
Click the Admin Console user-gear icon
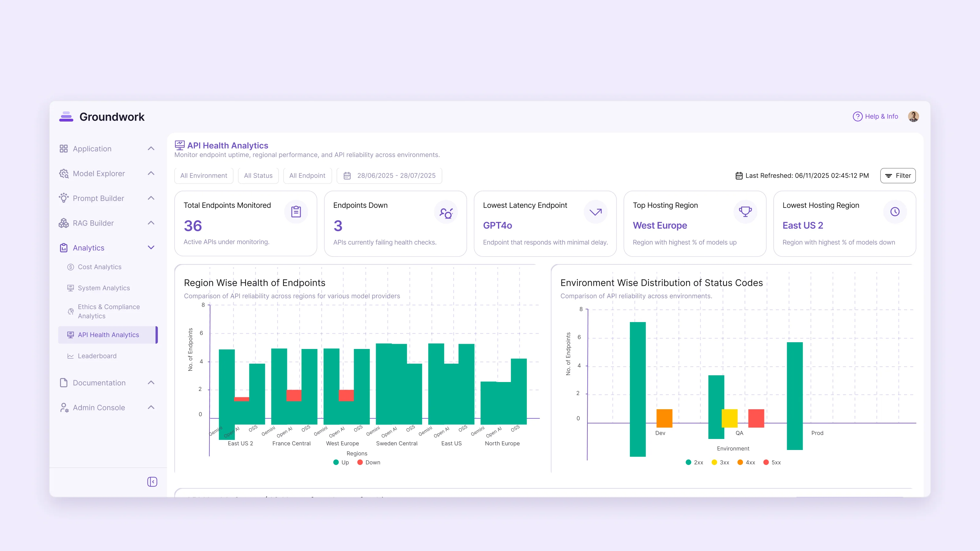pyautogui.click(x=64, y=407)
